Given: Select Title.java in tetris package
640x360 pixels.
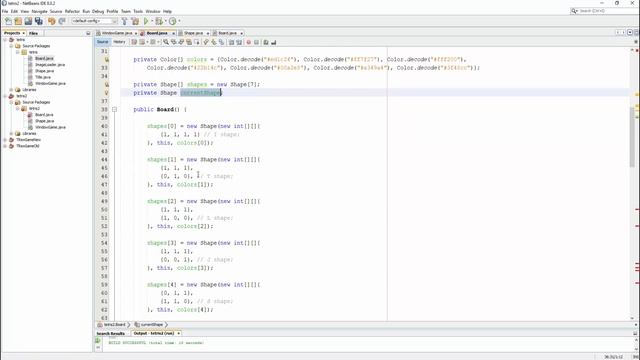Looking at the screenshot, I should (x=42, y=77).
